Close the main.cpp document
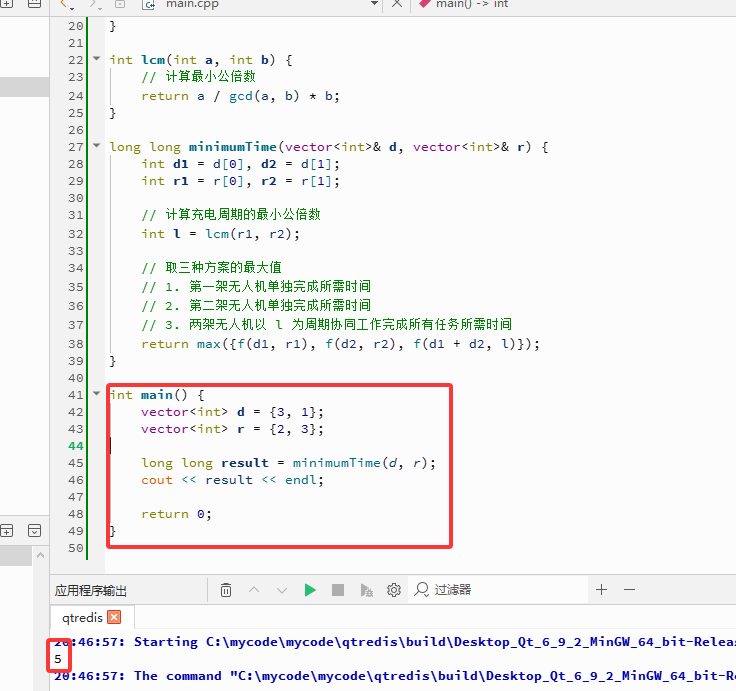This screenshot has height=691, width=736. pos(397,4)
